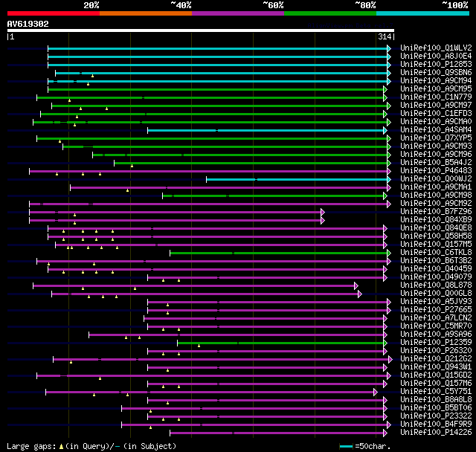This screenshot has height=452, width=476.
Task: Click the UniRef100_Q9SBN6 label
Action: tap(436, 73)
